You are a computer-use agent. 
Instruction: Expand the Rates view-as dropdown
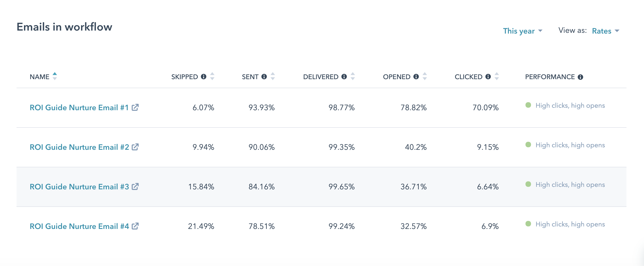pyautogui.click(x=605, y=31)
